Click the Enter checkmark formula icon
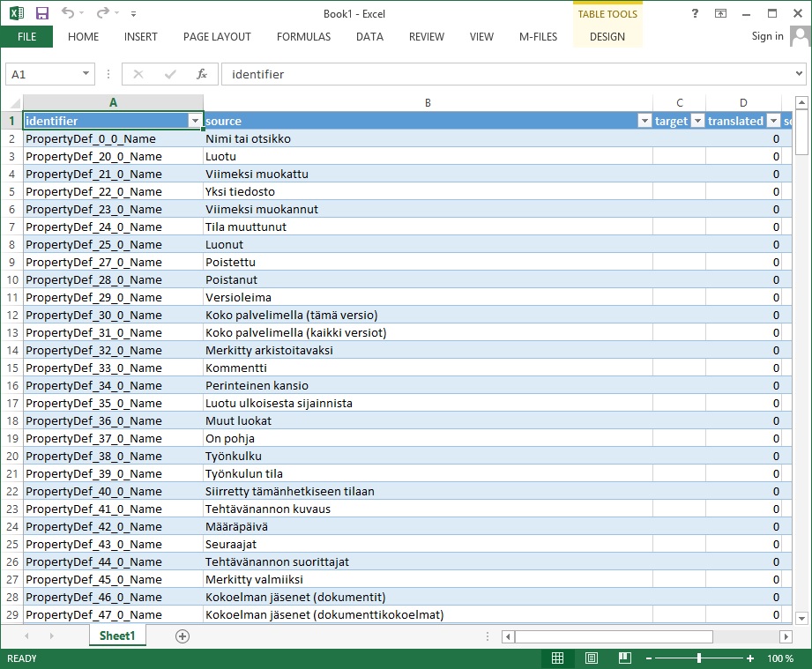This screenshot has height=669, width=812. point(170,74)
